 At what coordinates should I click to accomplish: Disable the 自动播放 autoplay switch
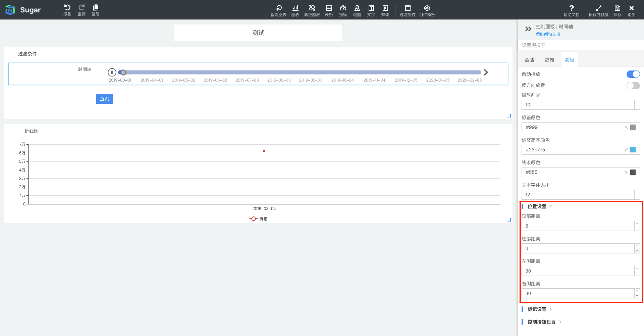click(x=633, y=74)
